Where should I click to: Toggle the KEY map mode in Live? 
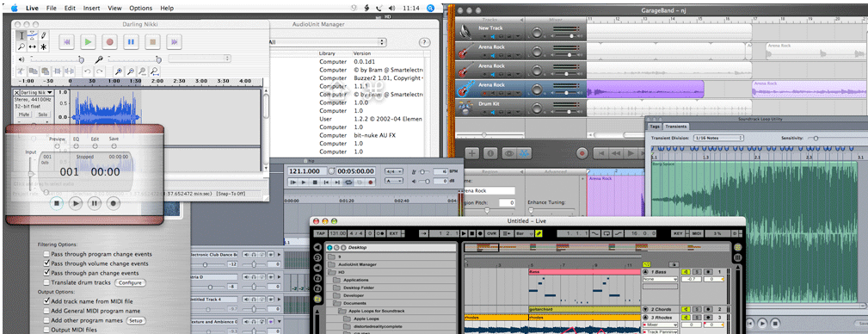coord(678,234)
